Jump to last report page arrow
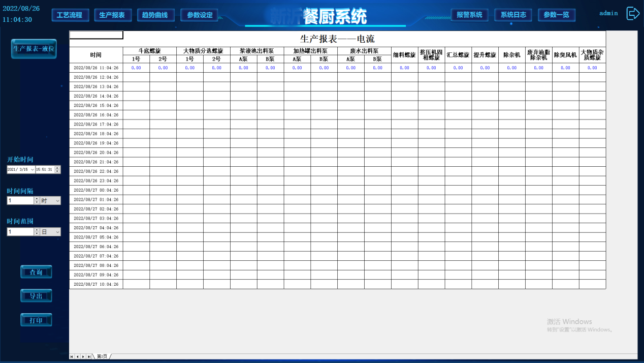This screenshot has height=363, width=644. coord(89,357)
